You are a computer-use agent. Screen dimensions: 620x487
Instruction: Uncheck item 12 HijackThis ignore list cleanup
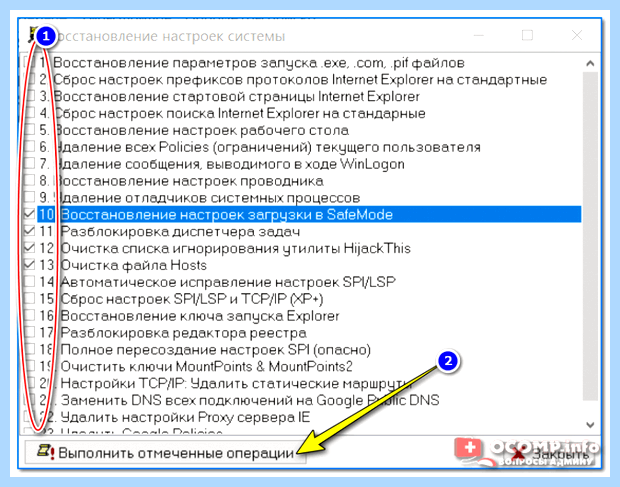coord(29,248)
